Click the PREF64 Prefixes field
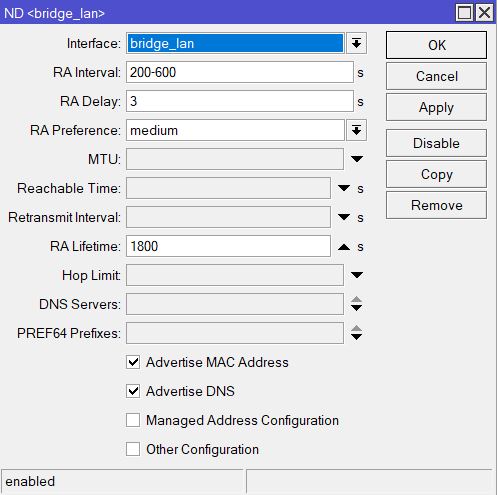497x495 pixels. (235, 333)
